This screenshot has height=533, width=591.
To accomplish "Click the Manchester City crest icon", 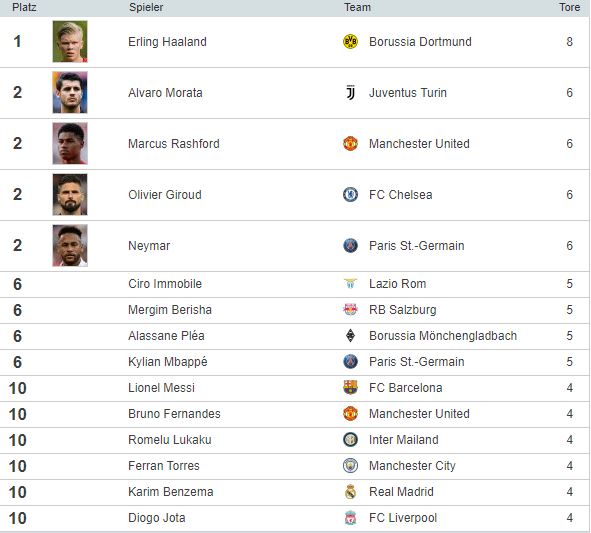I will click(350, 466).
